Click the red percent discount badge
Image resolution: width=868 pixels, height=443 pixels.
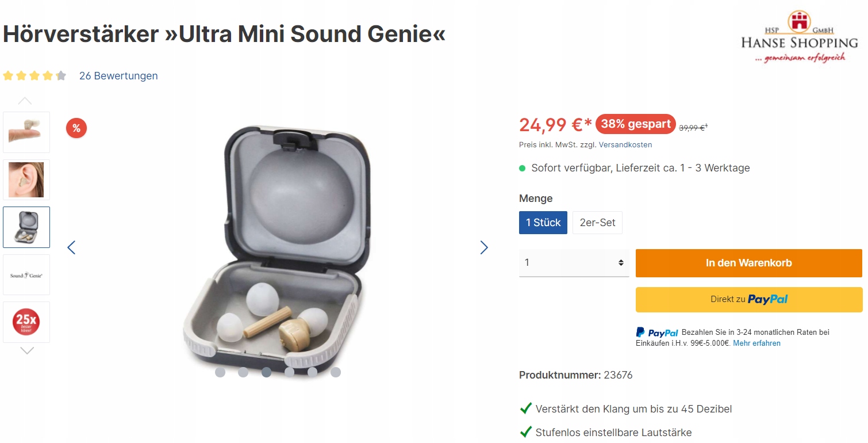tap(76, 128)
